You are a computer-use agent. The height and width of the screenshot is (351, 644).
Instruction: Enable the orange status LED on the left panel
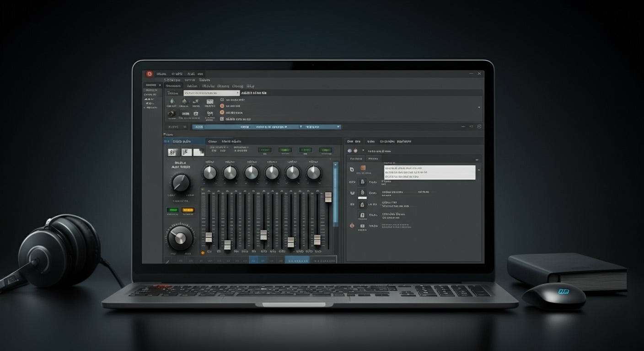pyautogui.click(x=188, y=210)
